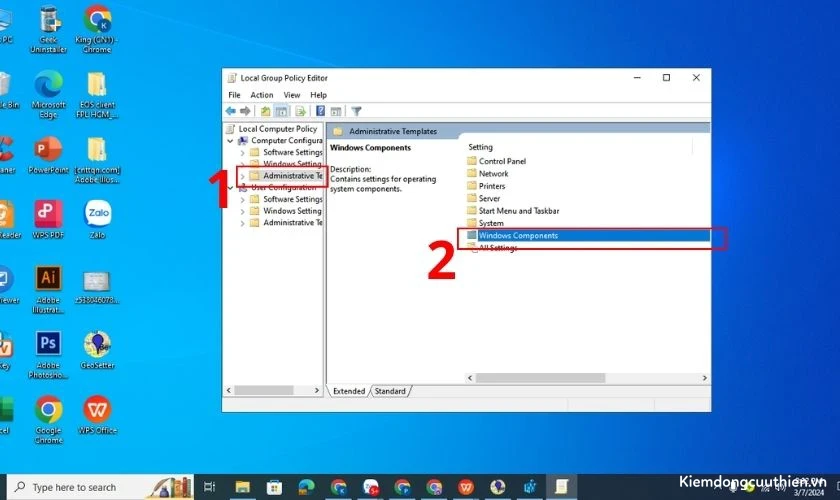Click the details pane horizontal scrollbar thumb
This screenshot has height=500, width=840.
(541, 378)
